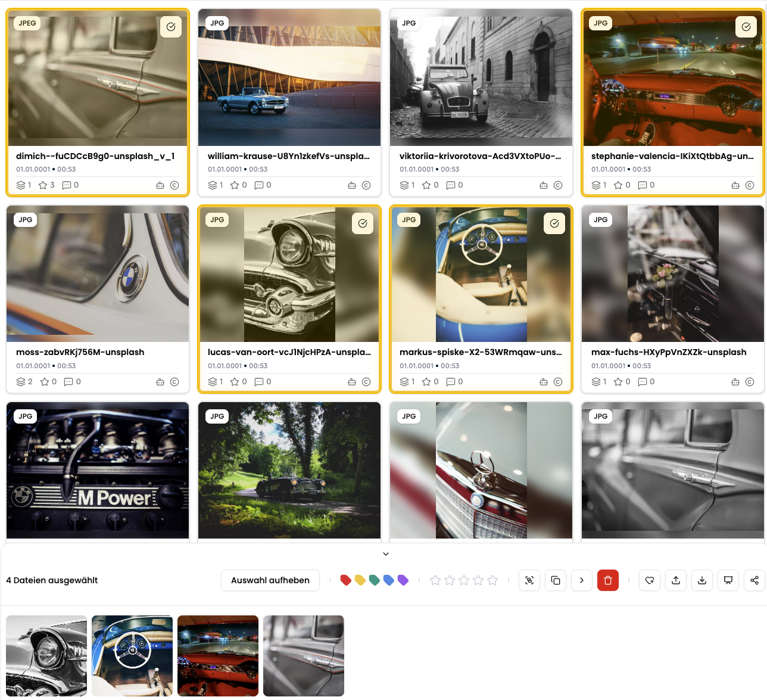Image resolution: width=767 pixels, height=700 pixels.
Task: Rate the selection five stars
Action: [492, 580]
